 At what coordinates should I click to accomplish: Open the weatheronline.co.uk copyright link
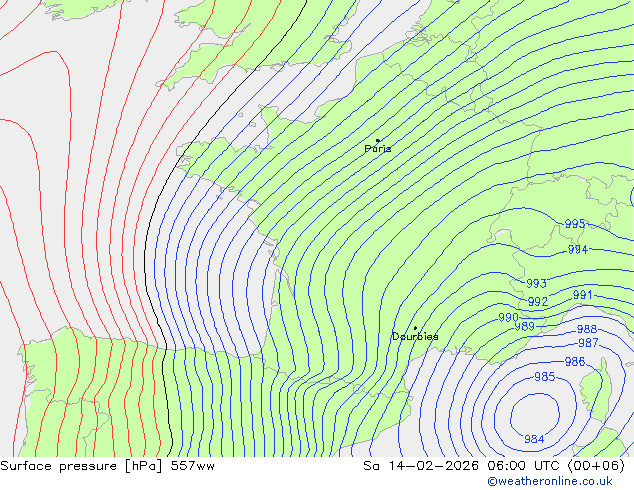coord(550,481)
